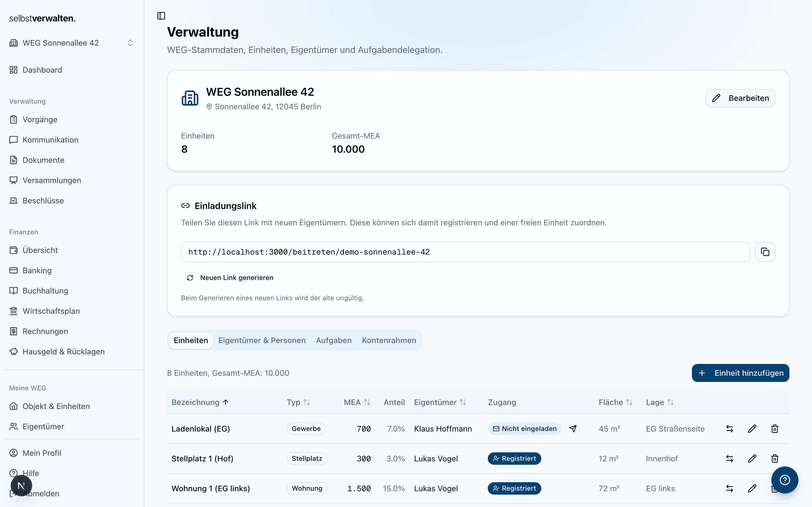Copy the invitation link to clipboard
Image resolution: width=812 pixels, height=507 pixels.
tap(765, 252)
